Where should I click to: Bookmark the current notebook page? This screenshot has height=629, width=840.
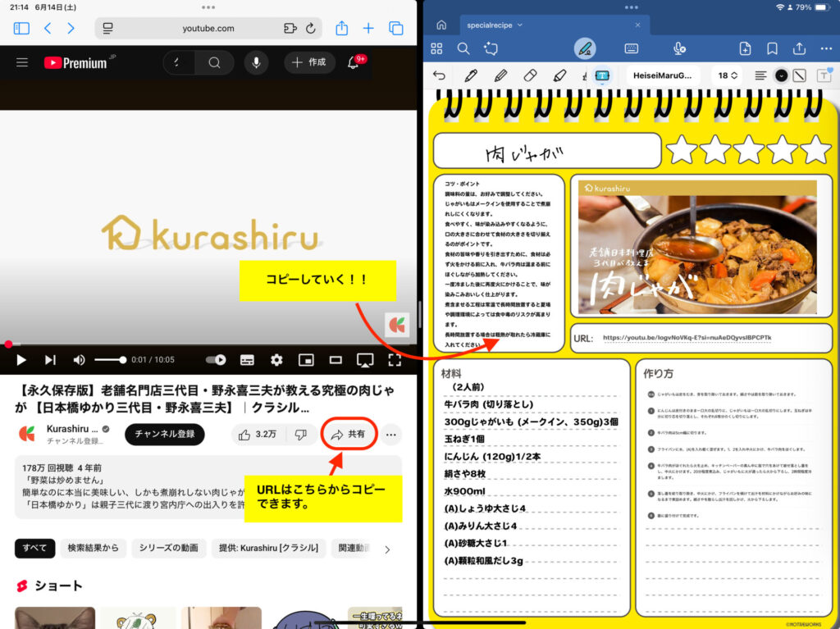772,48
